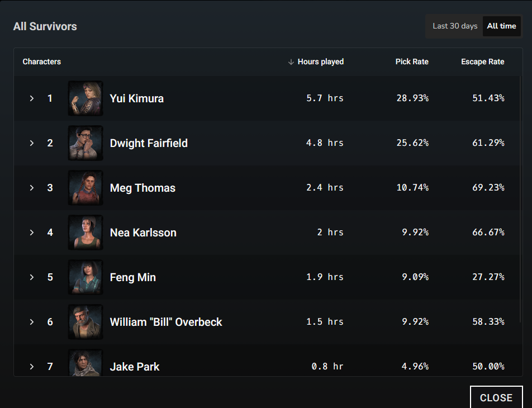Switch to Last 30 days view
Screen dimensions: 532x408
point(455,26)
